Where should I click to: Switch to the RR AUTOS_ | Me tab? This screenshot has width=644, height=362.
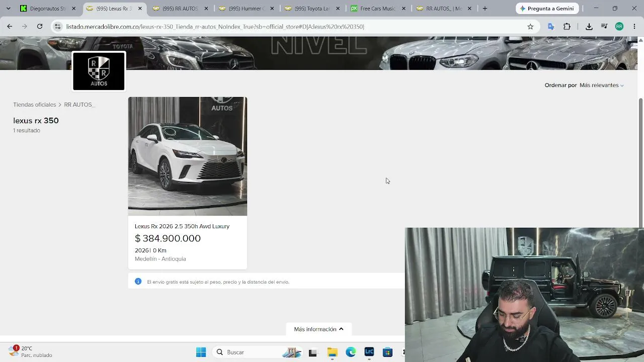pyautogui.click(x=444, y=9)
